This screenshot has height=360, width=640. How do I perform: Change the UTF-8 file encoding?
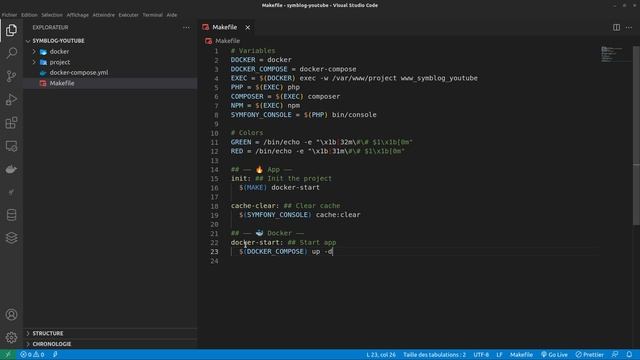pyautogui.click(x=481, y=355)
